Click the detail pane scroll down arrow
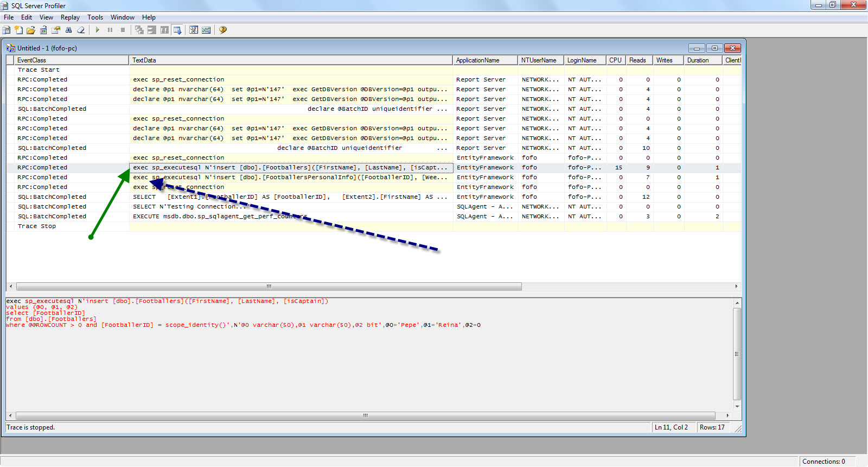 point(737,406)
